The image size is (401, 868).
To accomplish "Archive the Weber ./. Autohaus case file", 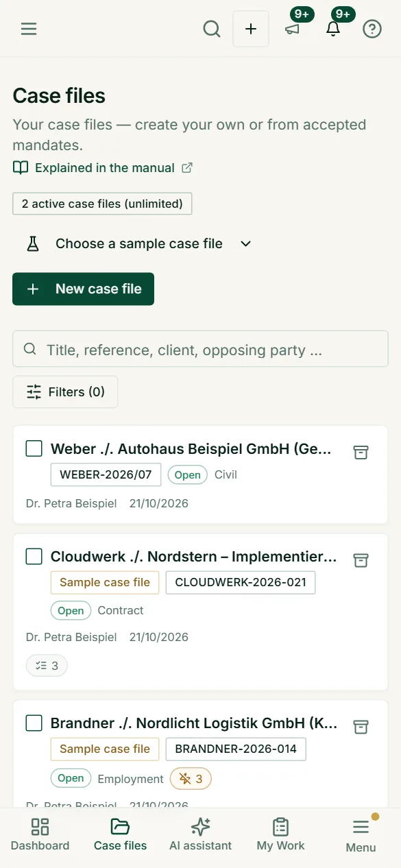I will click(361, 452).
